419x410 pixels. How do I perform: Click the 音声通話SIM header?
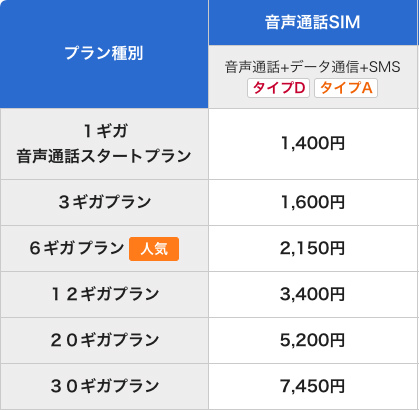pos(313,22)
